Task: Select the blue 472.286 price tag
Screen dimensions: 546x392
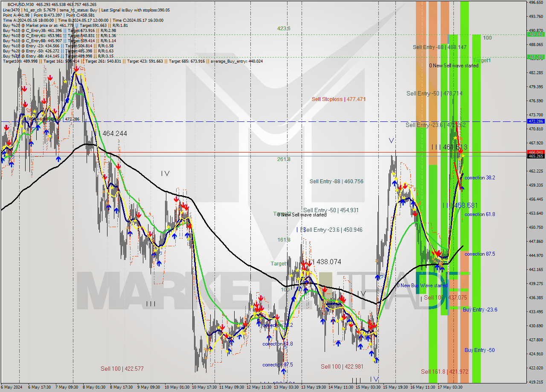Action: coord(536,121)
